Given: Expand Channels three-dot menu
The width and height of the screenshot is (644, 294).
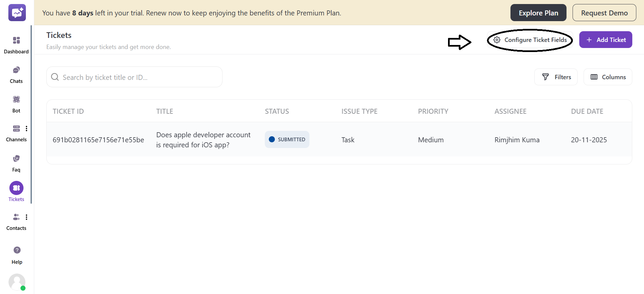Looking at the screenshot, I should coord(27,129).
